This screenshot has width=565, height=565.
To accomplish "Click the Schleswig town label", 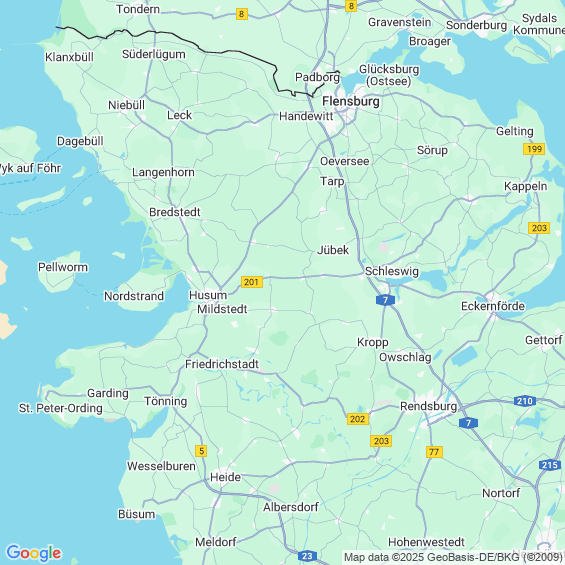I will [392, 271].
